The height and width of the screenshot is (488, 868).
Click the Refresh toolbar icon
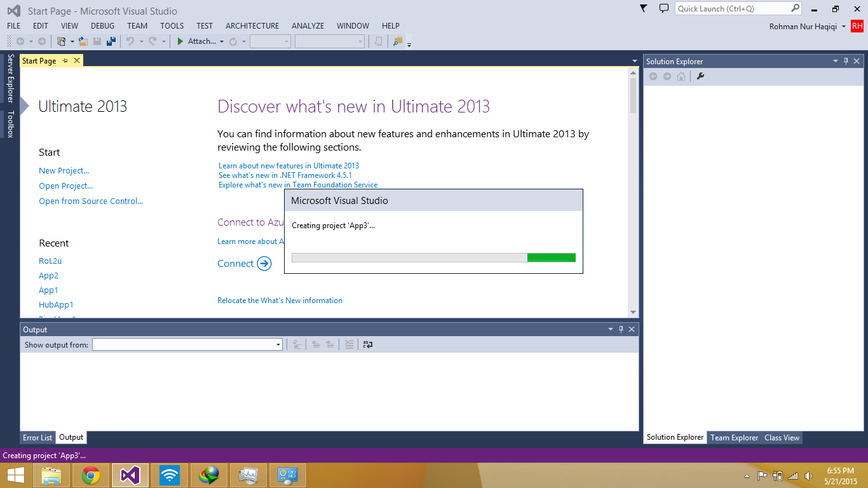pyautogui.click(x=233, y=41)
